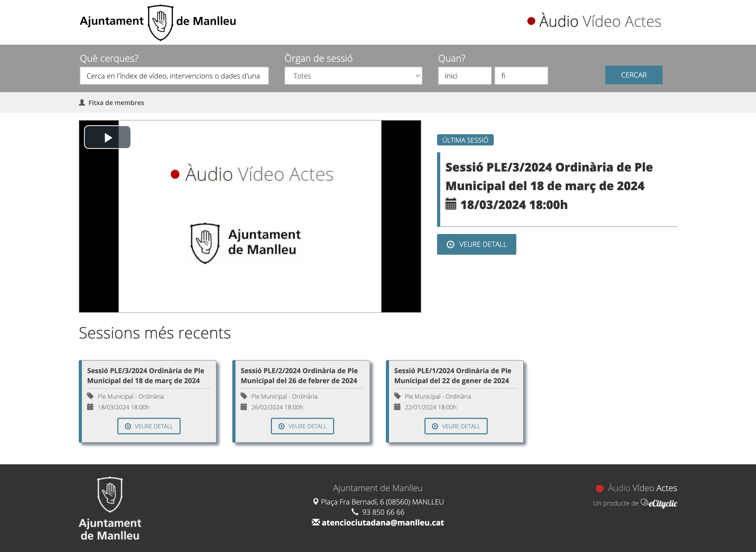Click the address Plaça Fra Bernadí, 6 text

(382, 502)
